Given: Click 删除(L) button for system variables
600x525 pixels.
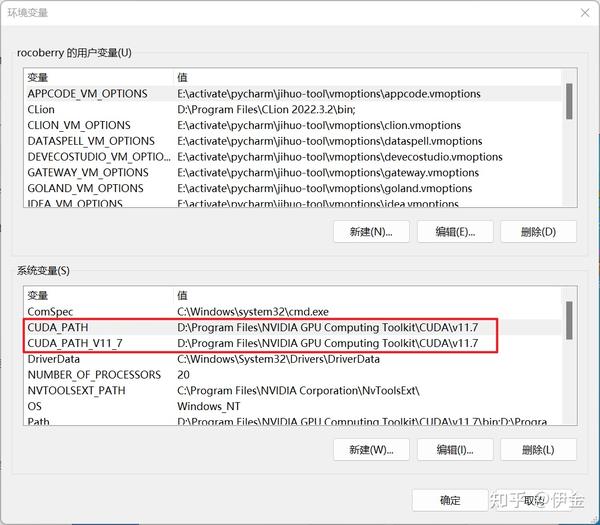Looking at the screenshot, I should point(538,450).
